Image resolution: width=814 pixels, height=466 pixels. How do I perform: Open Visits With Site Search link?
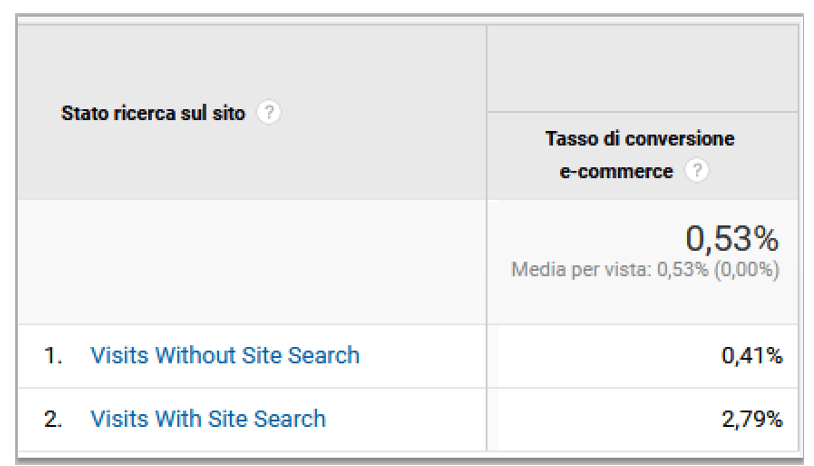click(208, 419)
